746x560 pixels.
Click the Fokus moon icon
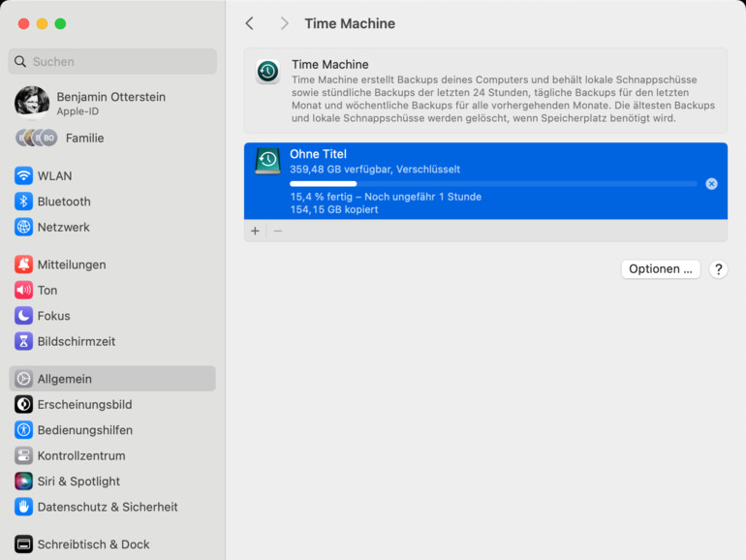[23, 316]
